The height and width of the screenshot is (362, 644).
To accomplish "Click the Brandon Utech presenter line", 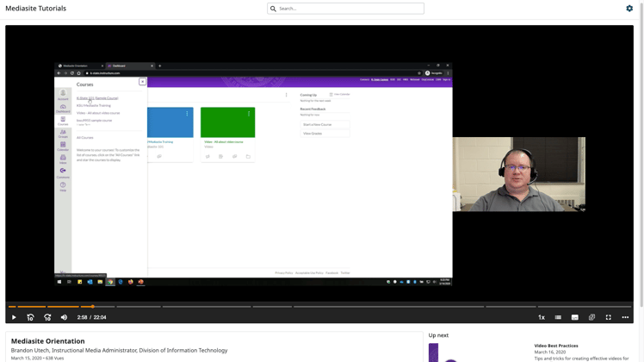I will click(x=119, y=351).
